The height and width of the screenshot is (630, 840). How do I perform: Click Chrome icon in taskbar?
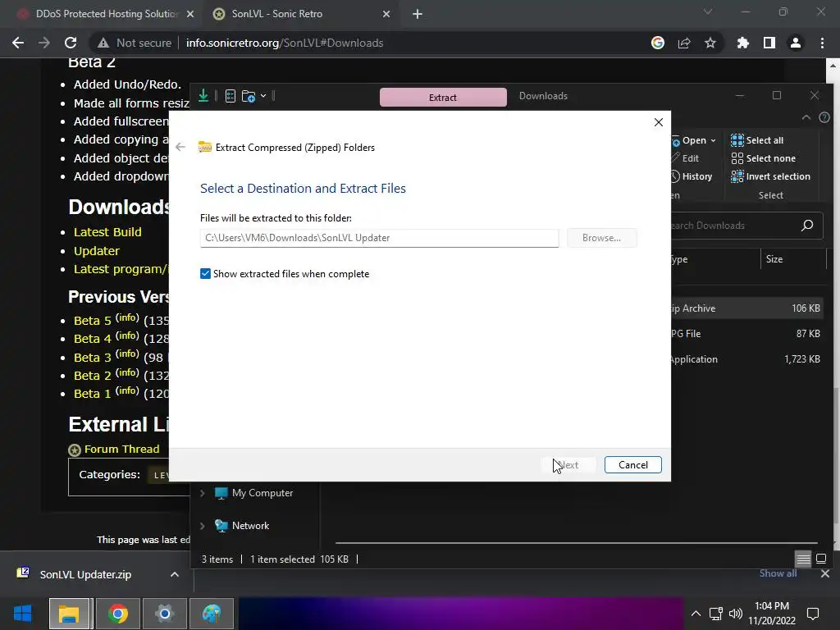click(x=117, y=614)
